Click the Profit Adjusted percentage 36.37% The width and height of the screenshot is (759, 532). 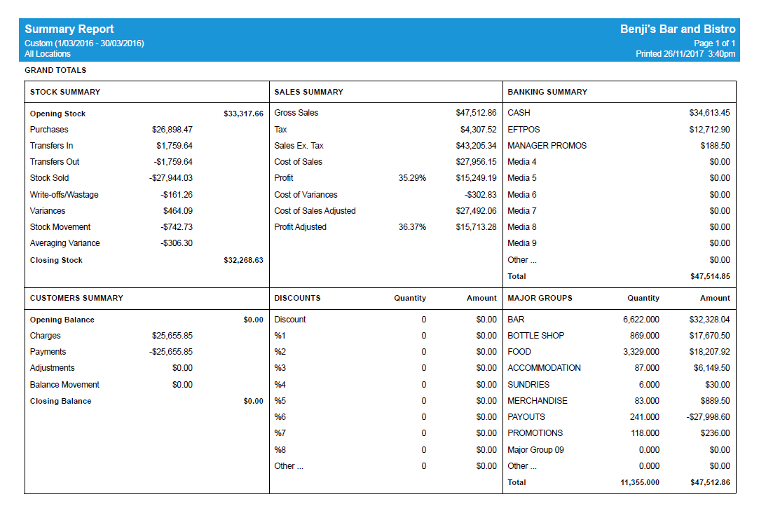(412, 227)
